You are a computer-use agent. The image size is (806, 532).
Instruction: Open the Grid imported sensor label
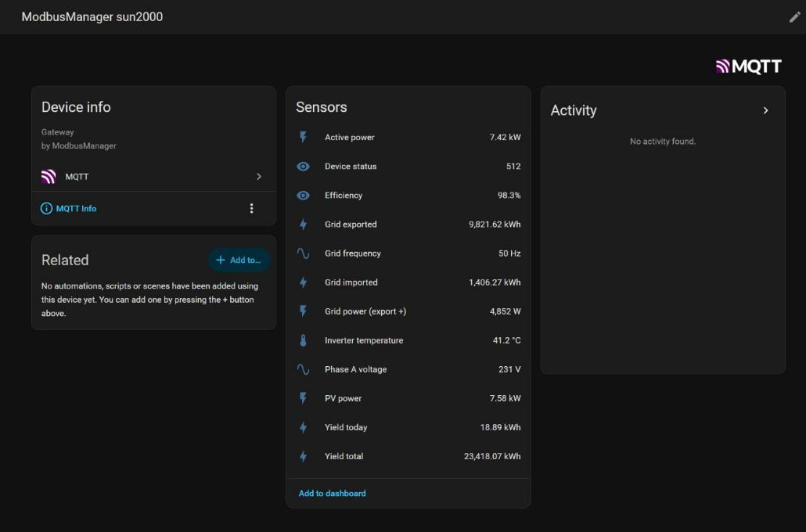(351, 282)
